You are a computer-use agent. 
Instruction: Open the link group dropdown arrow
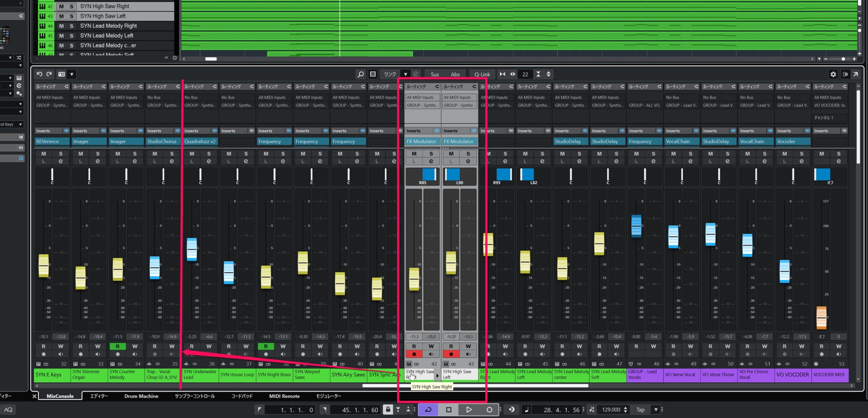(406, 74)
